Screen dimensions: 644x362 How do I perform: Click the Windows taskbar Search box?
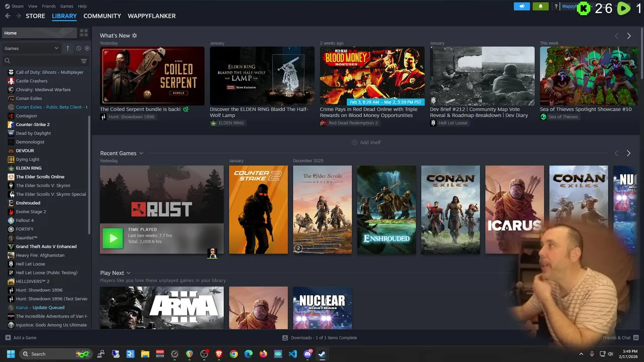pyautogui.click(x=55, y=354)
